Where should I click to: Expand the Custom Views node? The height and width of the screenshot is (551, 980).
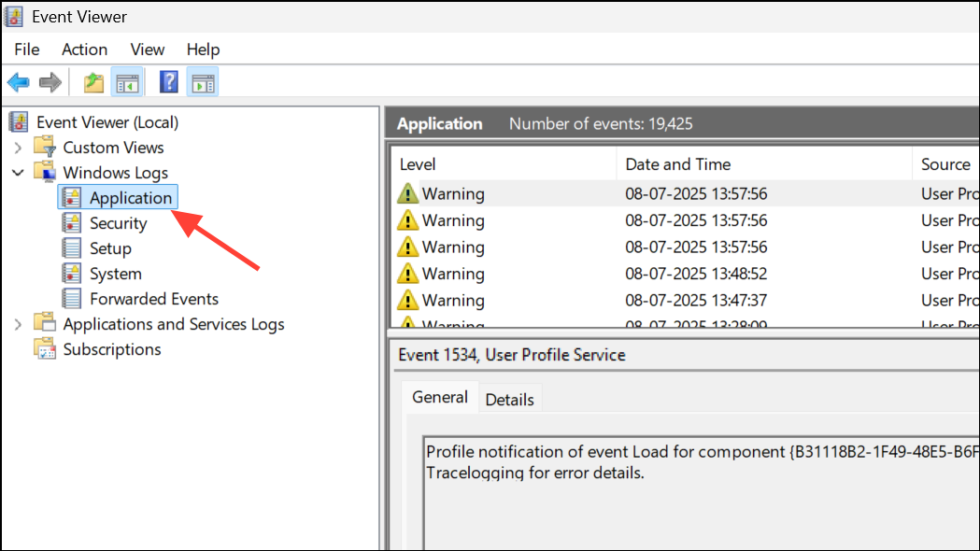[x=18, y=148]
